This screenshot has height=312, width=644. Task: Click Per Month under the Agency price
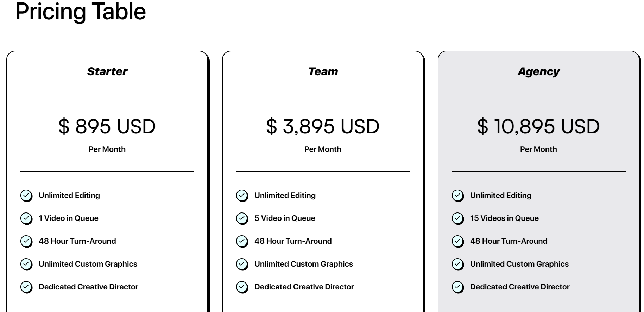tap(538, 149)
